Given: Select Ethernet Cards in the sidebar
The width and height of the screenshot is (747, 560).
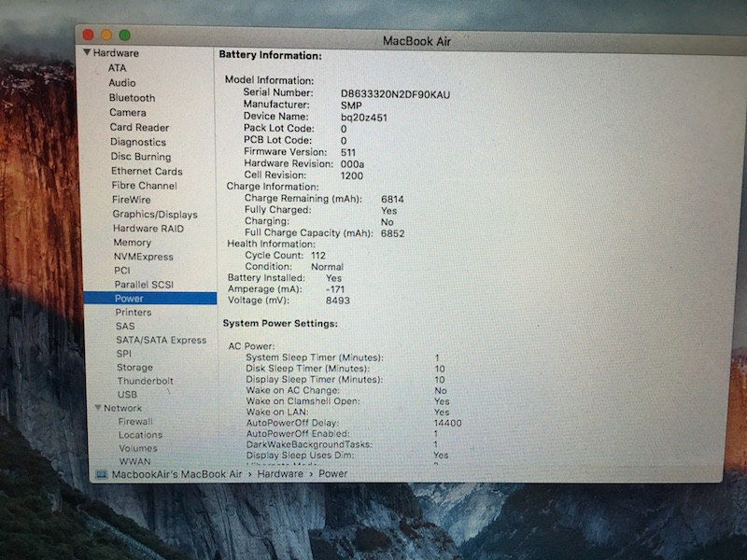Looking at the screenshot, I should coord(147,171).
